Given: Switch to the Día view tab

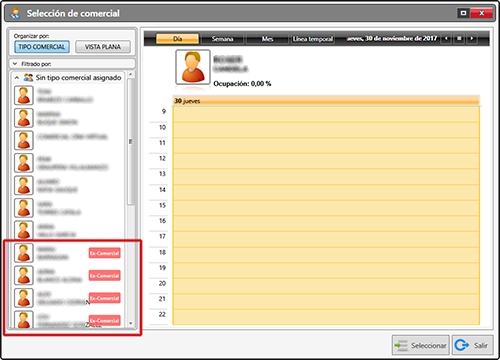Looking at the screenshot, I should coord(177,39).
